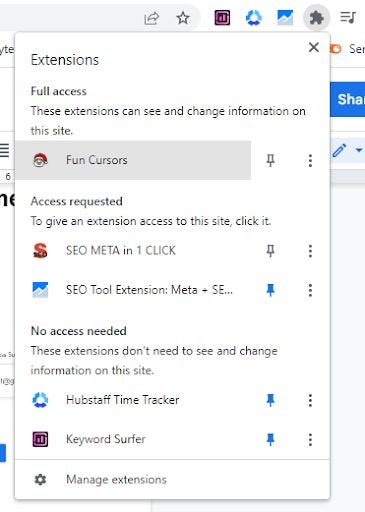Click the SEO META red S icon
365x512 pixels.
click(x=40, y=250)
